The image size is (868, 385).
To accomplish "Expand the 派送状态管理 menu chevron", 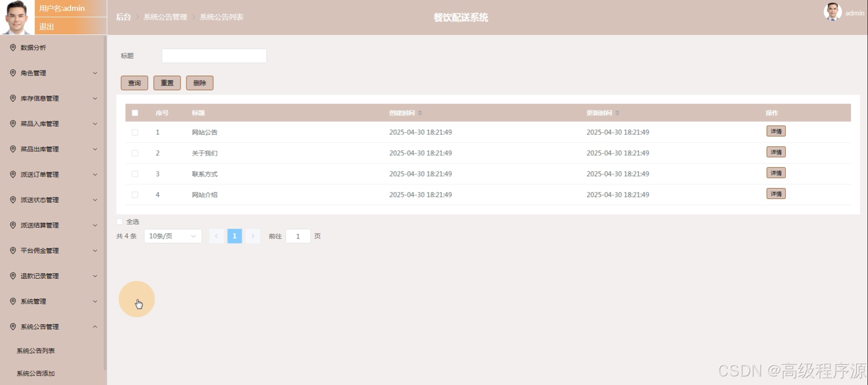I will click(95, 200).
